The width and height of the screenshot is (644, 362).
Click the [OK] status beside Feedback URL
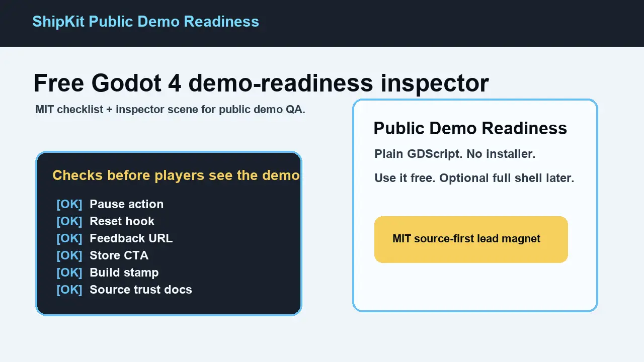(69, 238)
